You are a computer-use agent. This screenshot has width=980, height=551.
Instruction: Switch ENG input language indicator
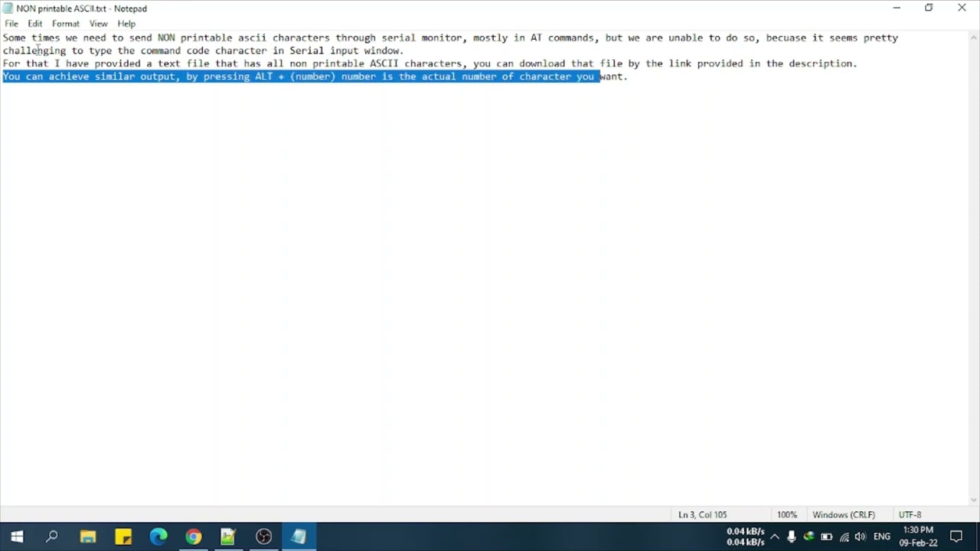pyautogui.click(x=881, y=536)
